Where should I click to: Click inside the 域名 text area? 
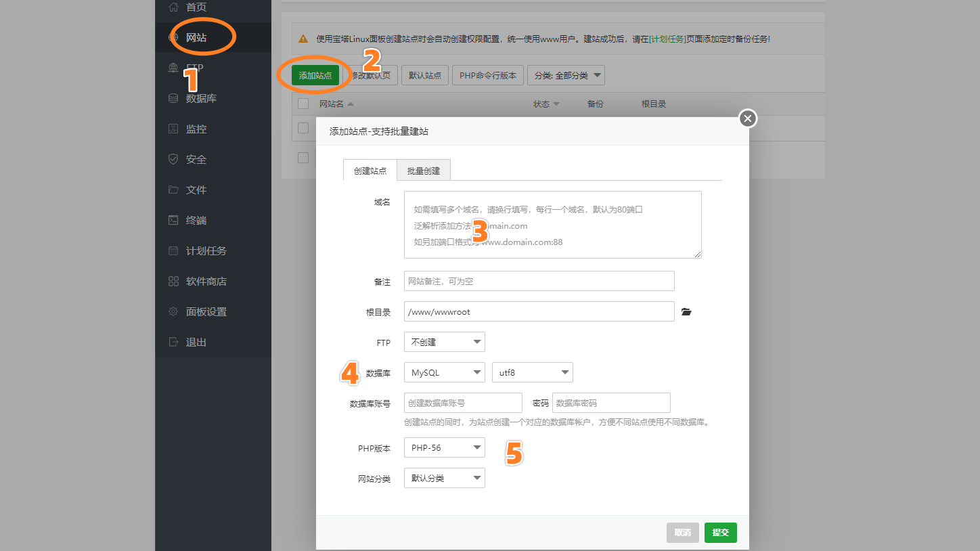coord(552,225)
